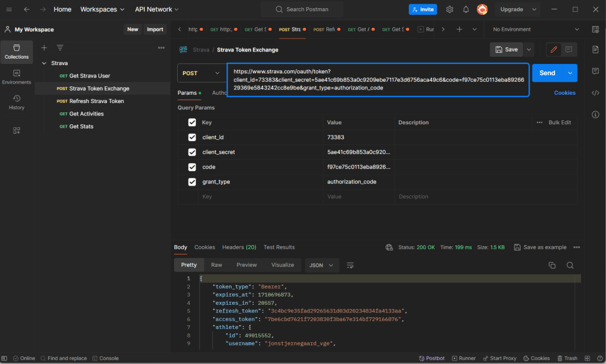Screen dimensions: 606x364
Task: Open the JSON response format dropdown
Action: [322, 265]
